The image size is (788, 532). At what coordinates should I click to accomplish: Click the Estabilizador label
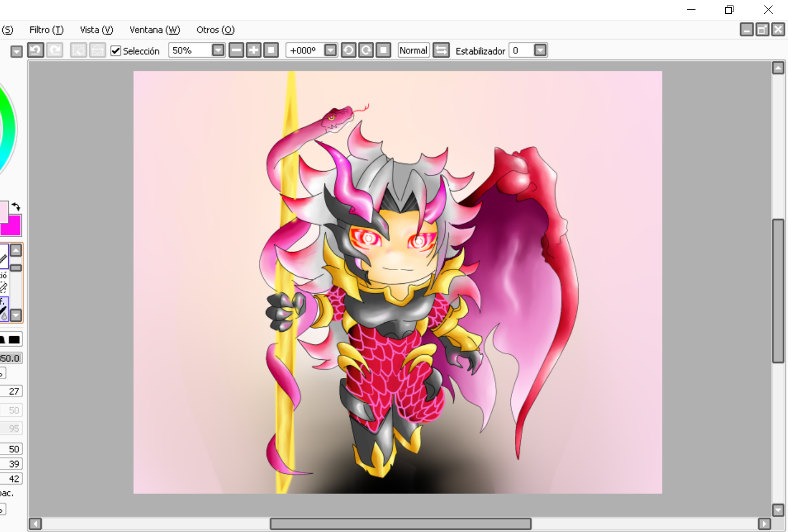tap(480, 51)
